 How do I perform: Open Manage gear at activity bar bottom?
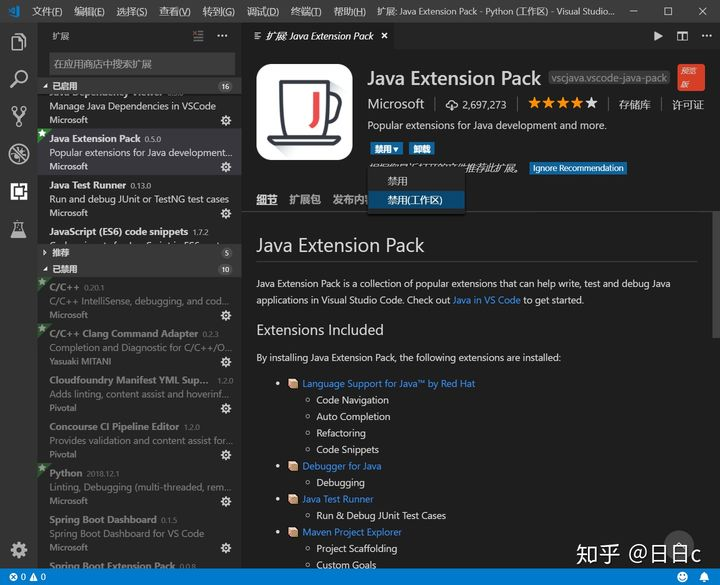coord(18,550)
